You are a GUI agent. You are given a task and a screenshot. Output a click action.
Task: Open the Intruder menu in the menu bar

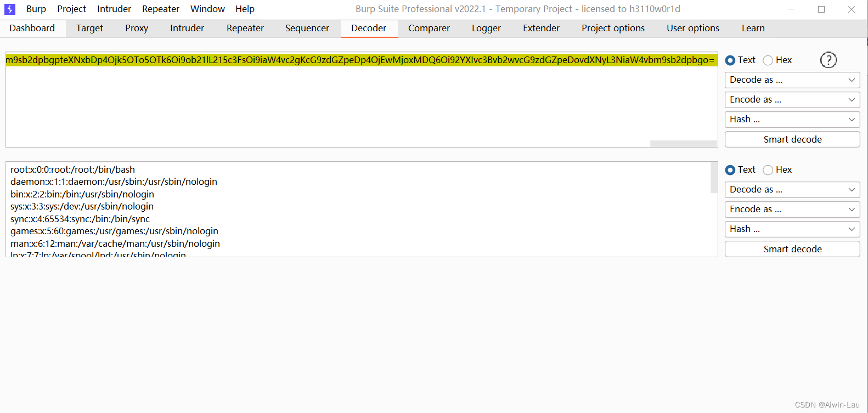click(x=114, y=9)
